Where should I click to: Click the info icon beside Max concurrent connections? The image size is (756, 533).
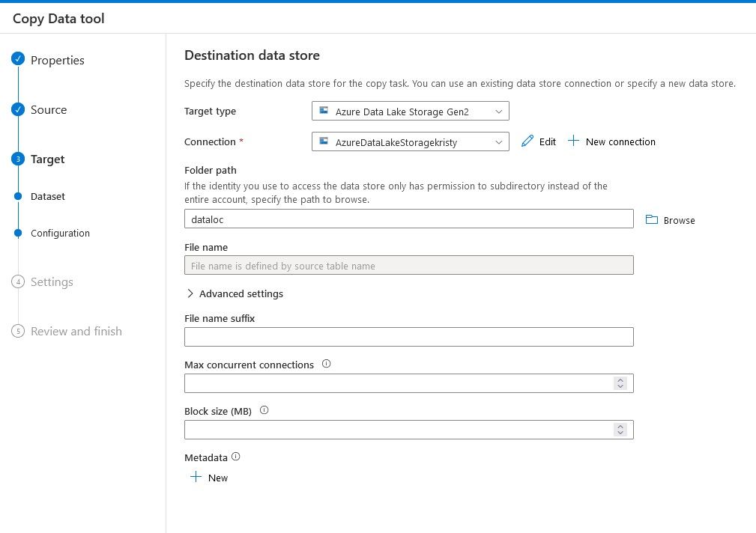click(326, 365)
